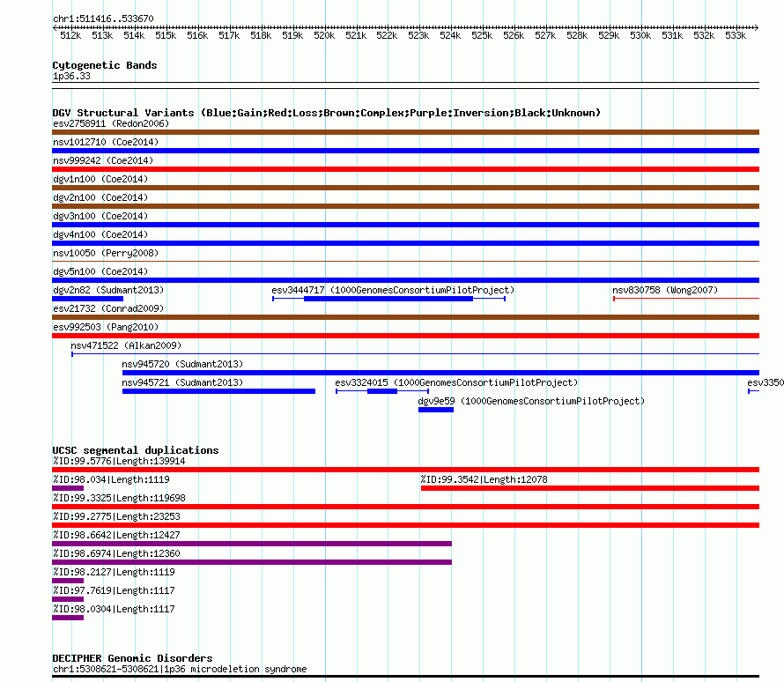Open the dgv3n100 (Coe2014) variant label

(100, 216)
